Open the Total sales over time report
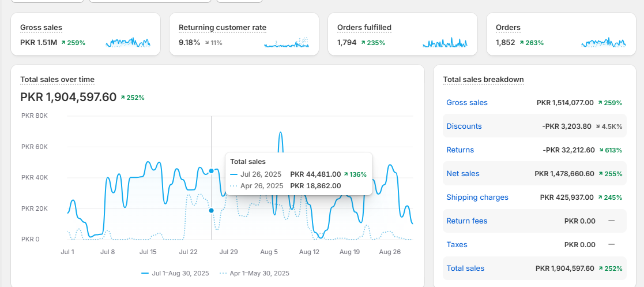 [57, 80]
